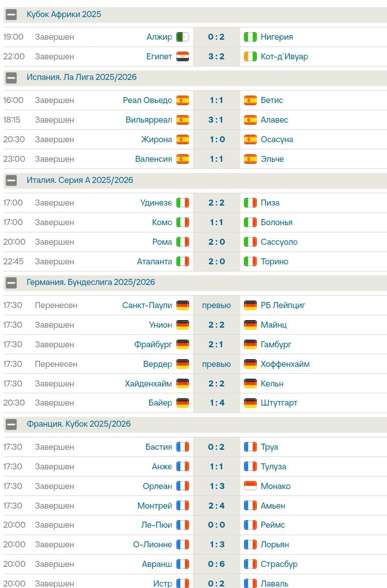Collapse the Кубок Африки 2025 section
Screen dimensions: 387x588
pyautogui.click(x=11, y=15)
